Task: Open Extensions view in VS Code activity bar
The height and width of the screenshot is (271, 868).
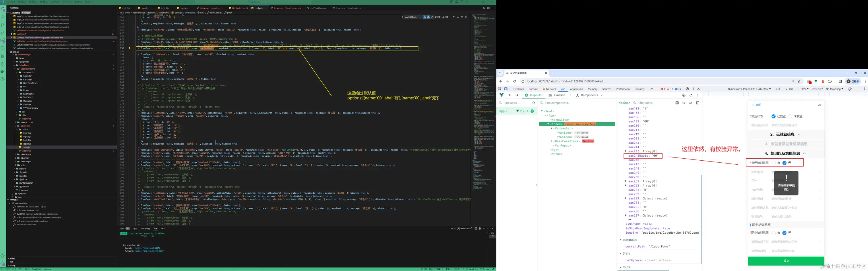Action: tap(3, 41)
